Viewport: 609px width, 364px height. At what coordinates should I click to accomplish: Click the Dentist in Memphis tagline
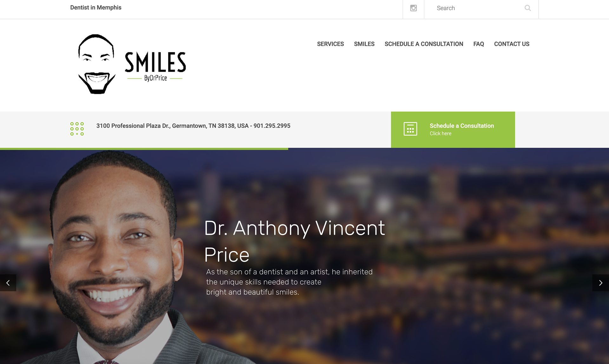pos(96,8)
